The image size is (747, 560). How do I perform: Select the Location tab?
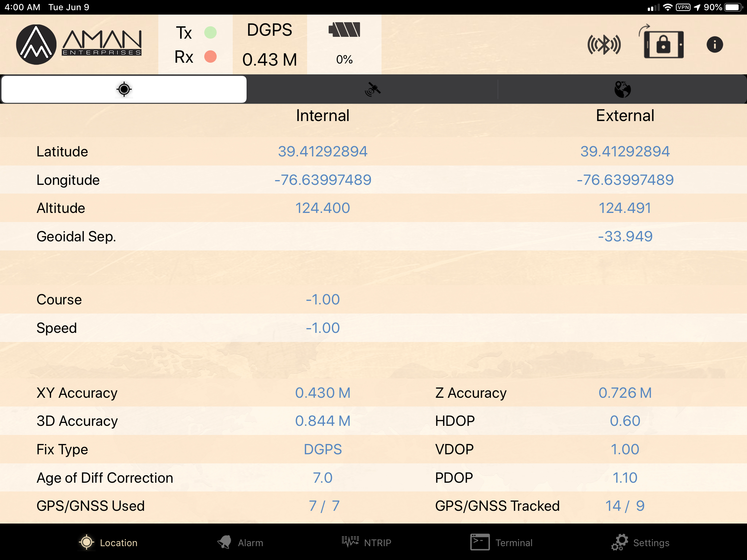108,542
